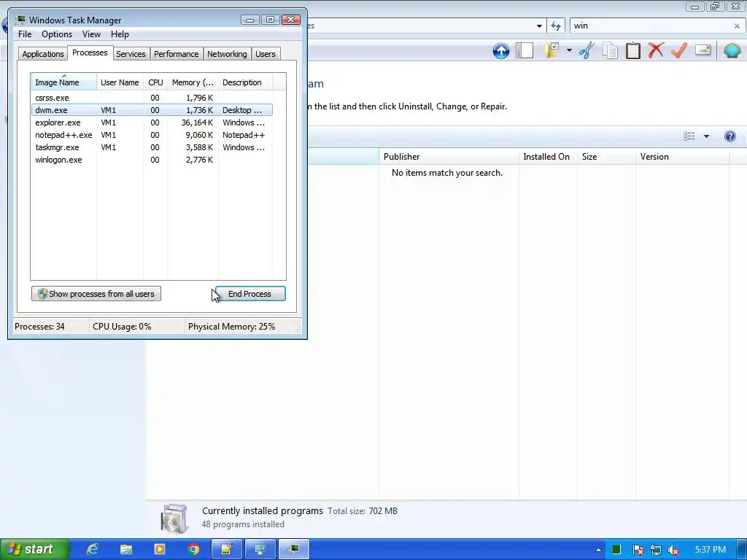Expand the address bar history dropdown
The image size is (747, 560).
pos(539,26)
